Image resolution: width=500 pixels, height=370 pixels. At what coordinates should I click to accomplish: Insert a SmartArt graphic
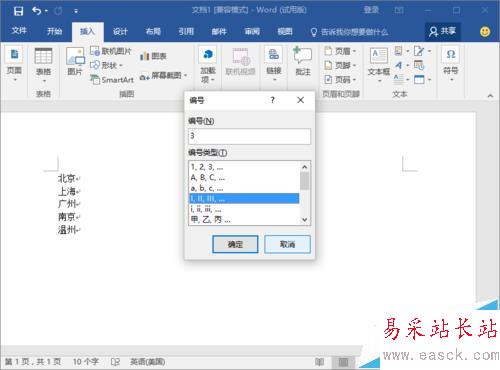point(112,80)
